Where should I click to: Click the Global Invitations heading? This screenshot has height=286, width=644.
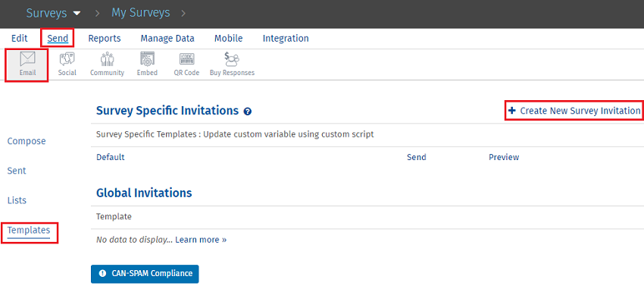[144, 193]
